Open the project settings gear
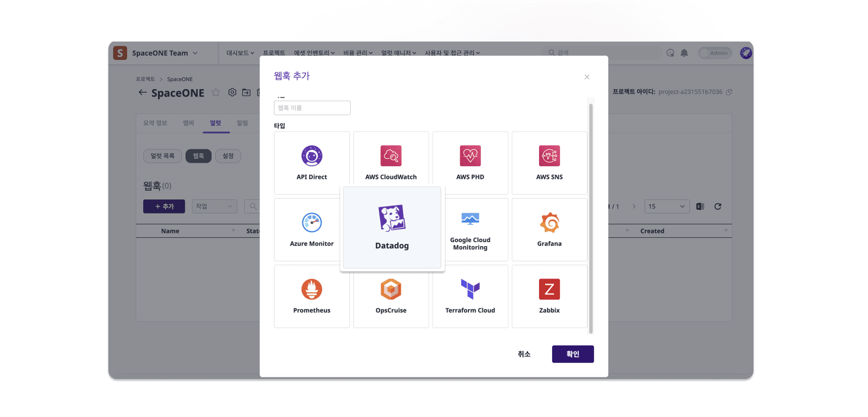Screen dimensions: 868x417 coord(232,92)
